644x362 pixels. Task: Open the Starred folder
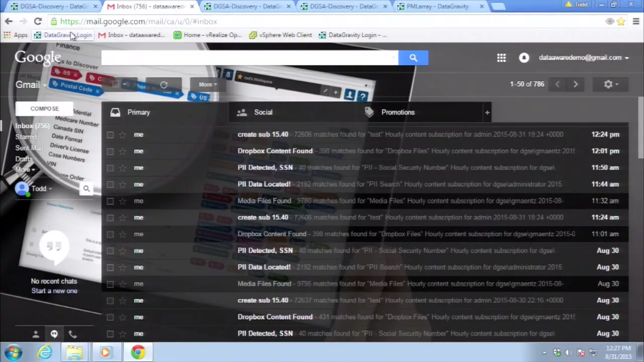[26, 137]
